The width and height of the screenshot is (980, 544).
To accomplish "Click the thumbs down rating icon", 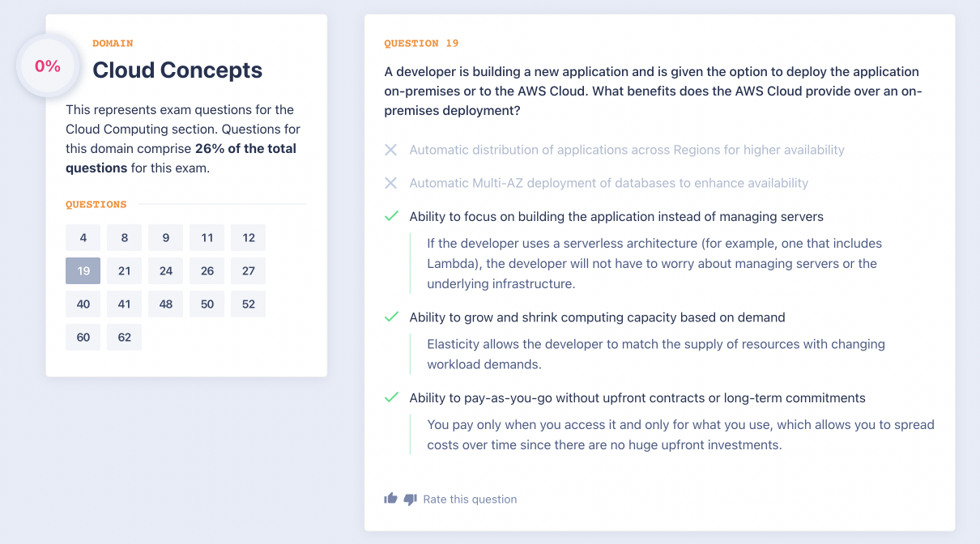I will [x=411, y=499].
